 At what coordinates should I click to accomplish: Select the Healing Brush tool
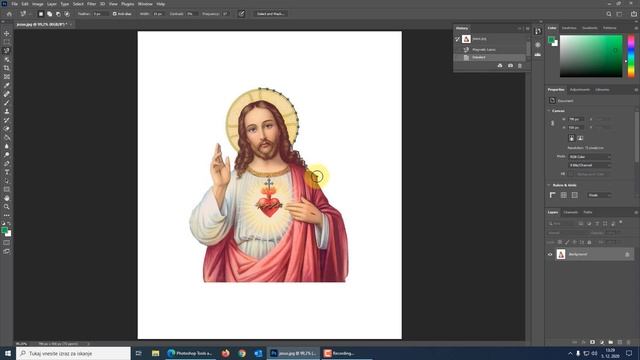pyautogui.click(x=7, y=94)
